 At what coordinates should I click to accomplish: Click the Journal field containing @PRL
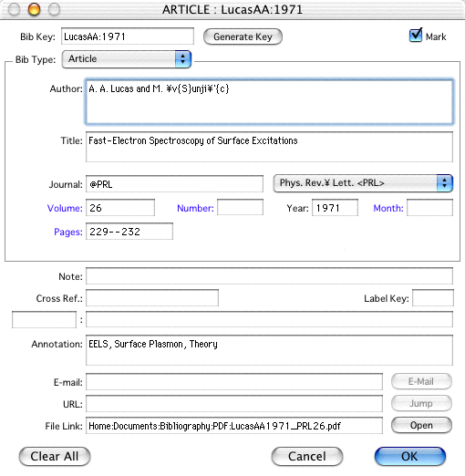(x=174, y=184)
